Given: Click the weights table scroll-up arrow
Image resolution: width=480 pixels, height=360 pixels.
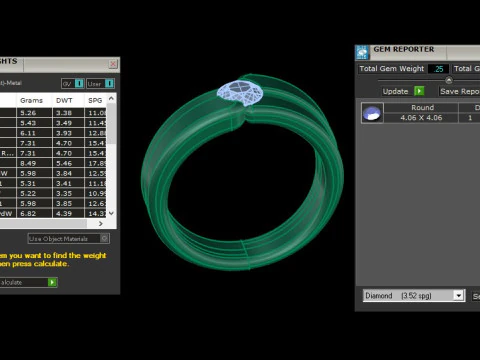Looking at the screenshot, I should pyautogui.click(x=111, y=98).
